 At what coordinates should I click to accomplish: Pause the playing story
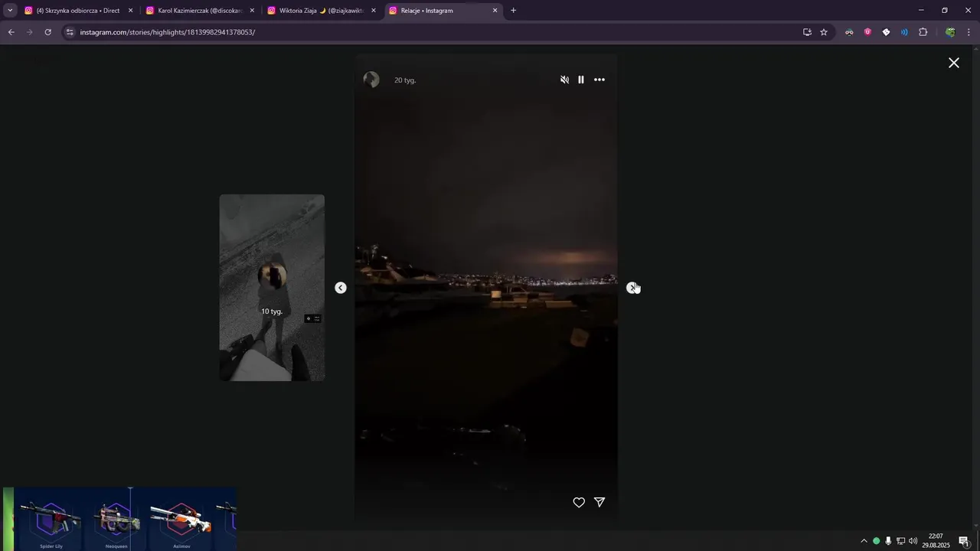(581, 80)
